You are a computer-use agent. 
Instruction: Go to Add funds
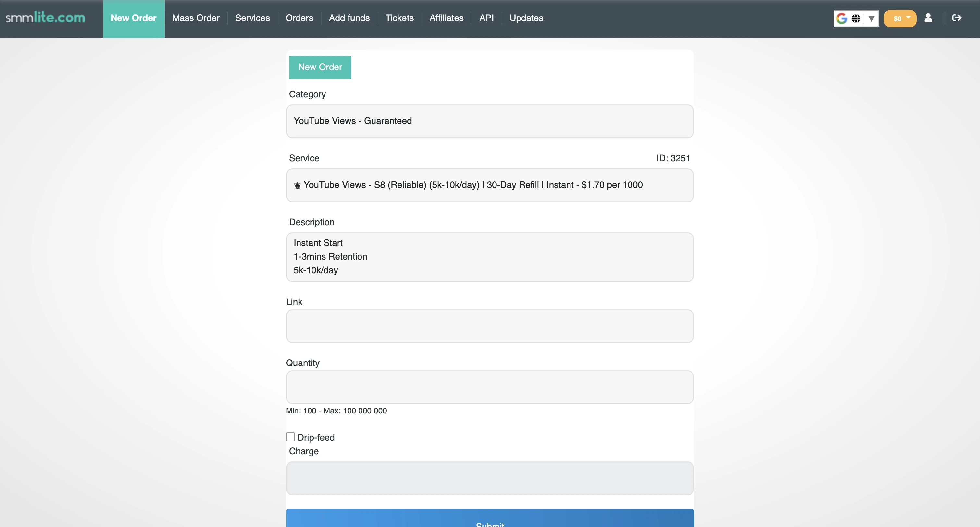(349, 18)
